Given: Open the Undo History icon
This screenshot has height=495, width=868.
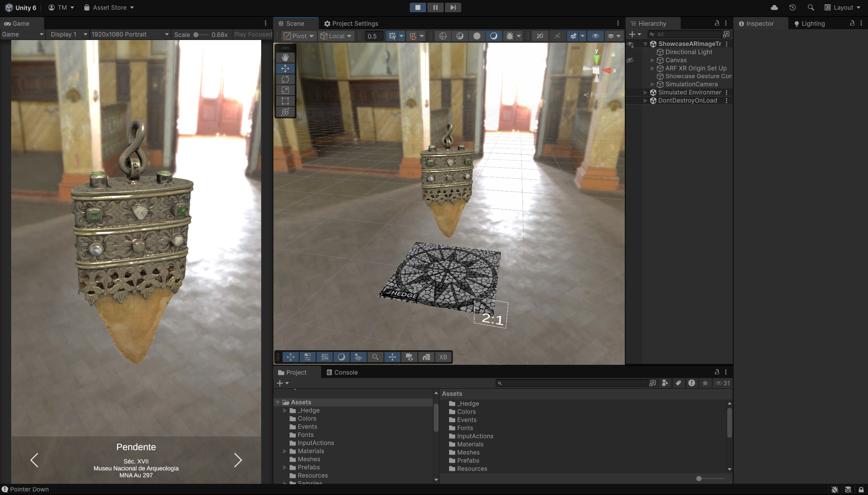Looking at the screenshot, I should 792,7.
